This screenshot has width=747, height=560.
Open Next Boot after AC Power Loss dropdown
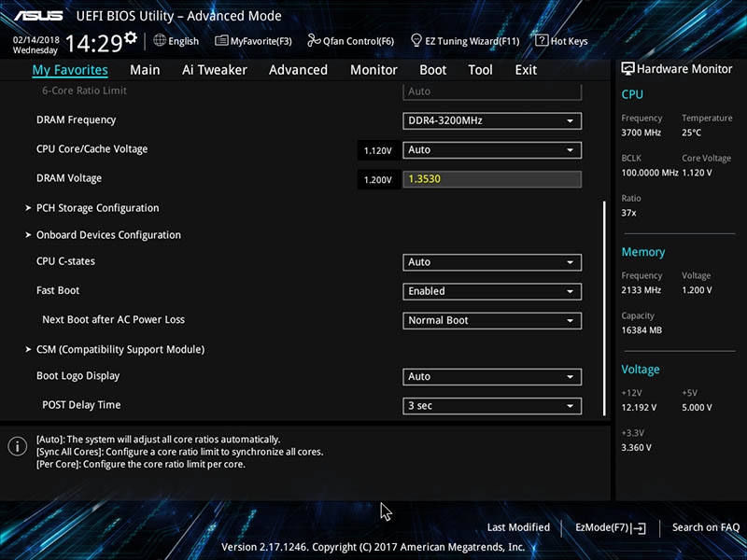tap(492, 320)
